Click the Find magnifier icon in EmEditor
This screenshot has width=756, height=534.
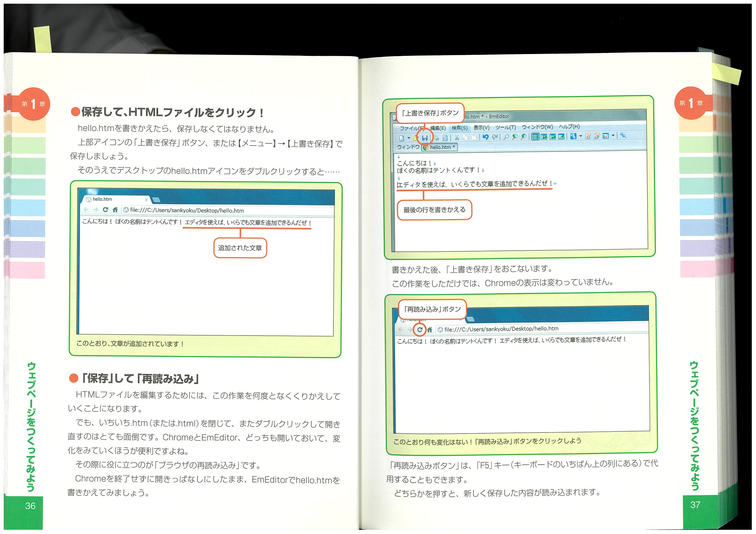506,137
